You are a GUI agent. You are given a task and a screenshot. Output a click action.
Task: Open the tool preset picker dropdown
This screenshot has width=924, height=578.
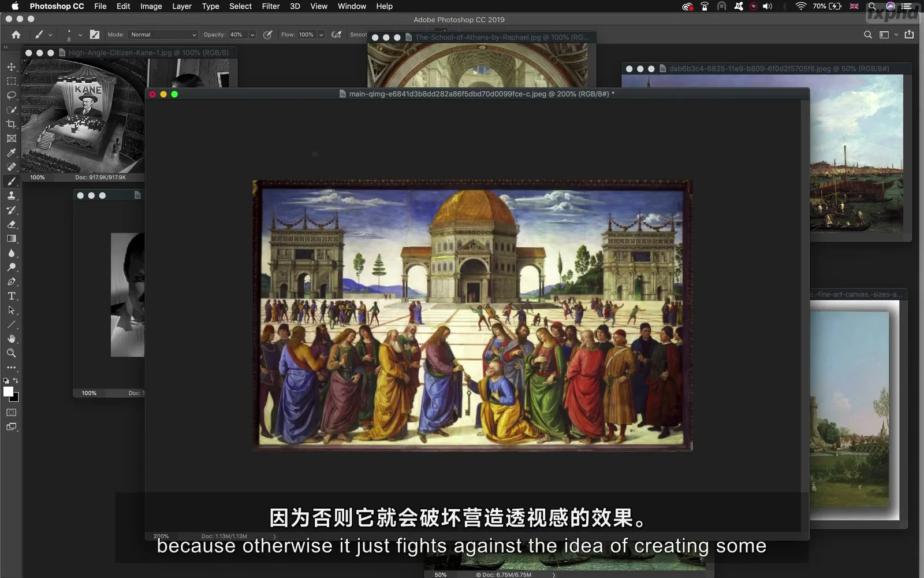50,35
